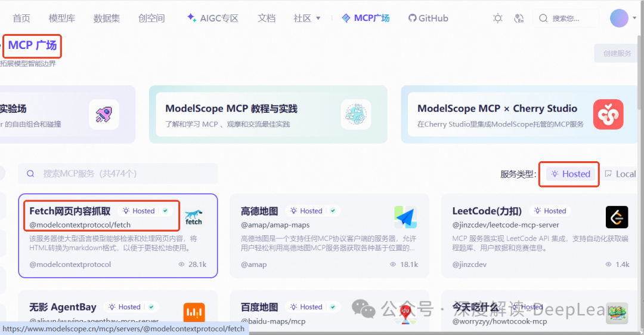Click @baidu-maps/mcp path text
The image size is (644, 335).
273,321
